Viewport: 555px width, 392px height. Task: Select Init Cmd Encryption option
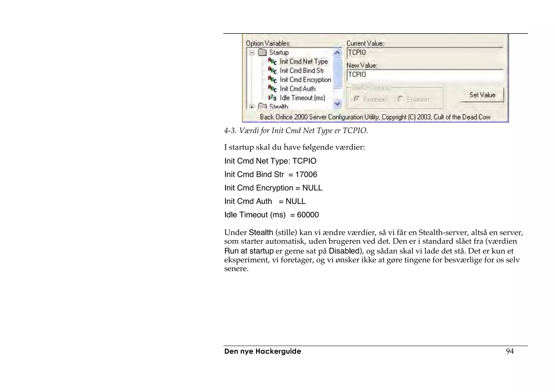(x=305, y=80)
